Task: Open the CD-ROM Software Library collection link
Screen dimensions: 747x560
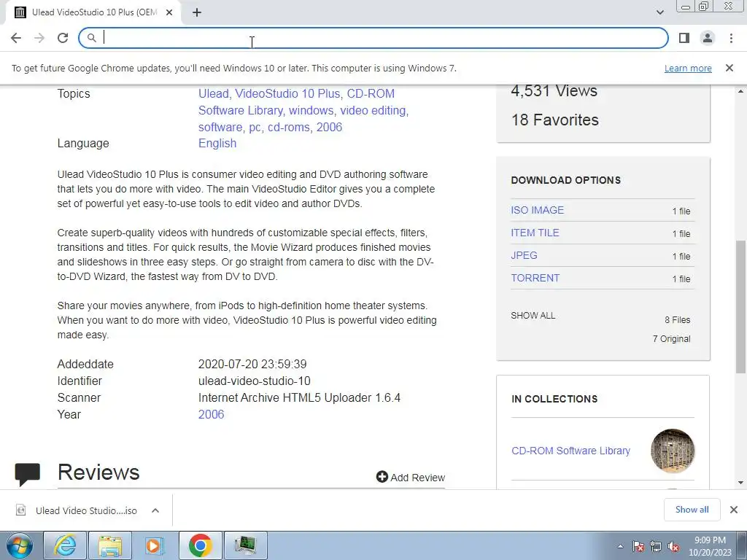Action: pyautogui.click(x=570, y=451)
